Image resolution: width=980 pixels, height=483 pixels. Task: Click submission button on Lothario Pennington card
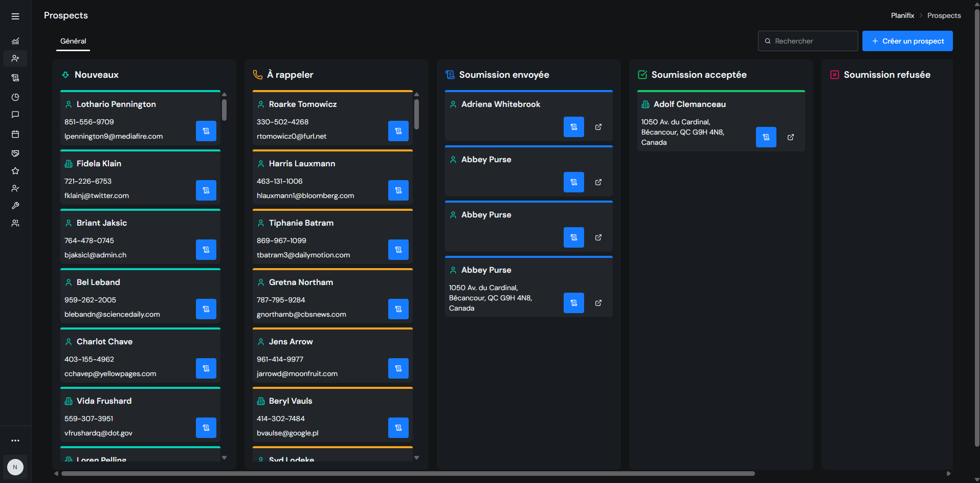click(206, 131)
